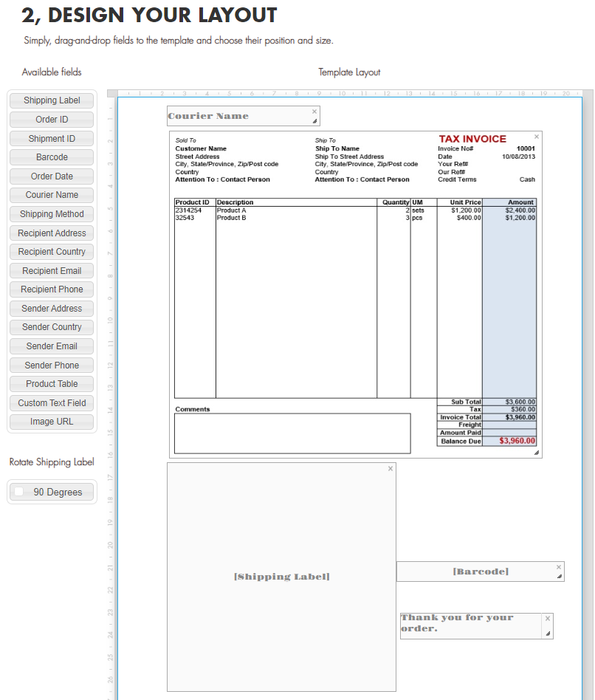Choose the Order ID field button
595x700 pixels.
point(52,120)
